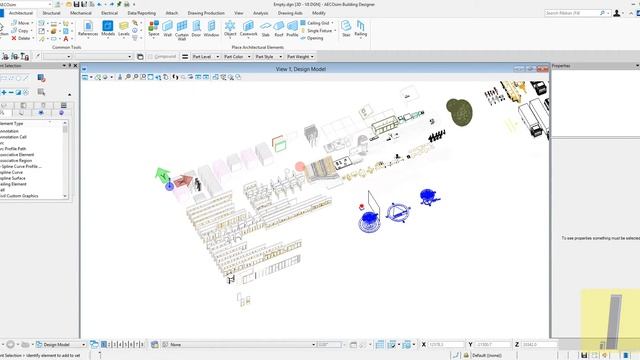Select Add mode plus icon in selection panel
640x360 pixels.
[x=4, y=93]
